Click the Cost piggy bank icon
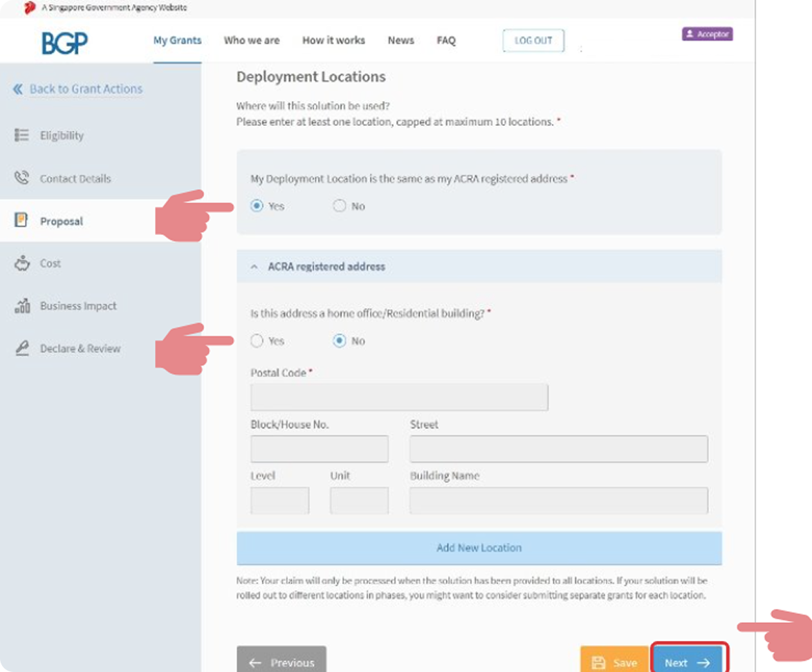This screenshot has width=812, height=672. click(x=22, y=263)
